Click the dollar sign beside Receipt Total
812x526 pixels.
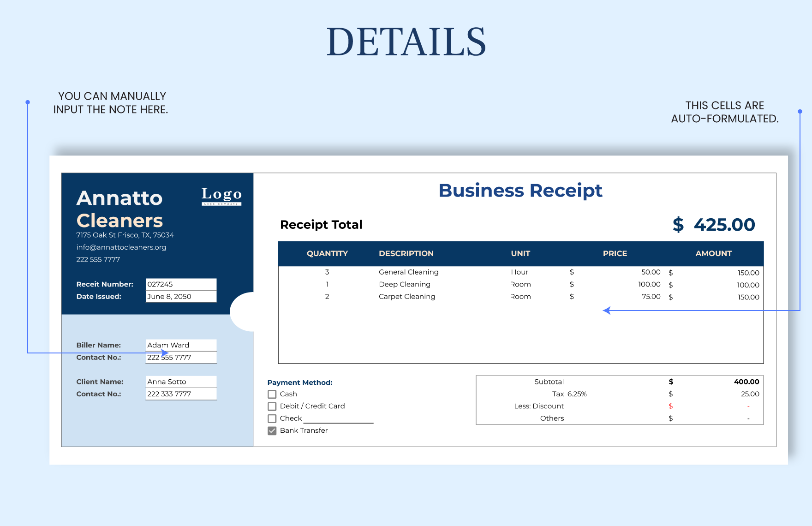(678, 225)
